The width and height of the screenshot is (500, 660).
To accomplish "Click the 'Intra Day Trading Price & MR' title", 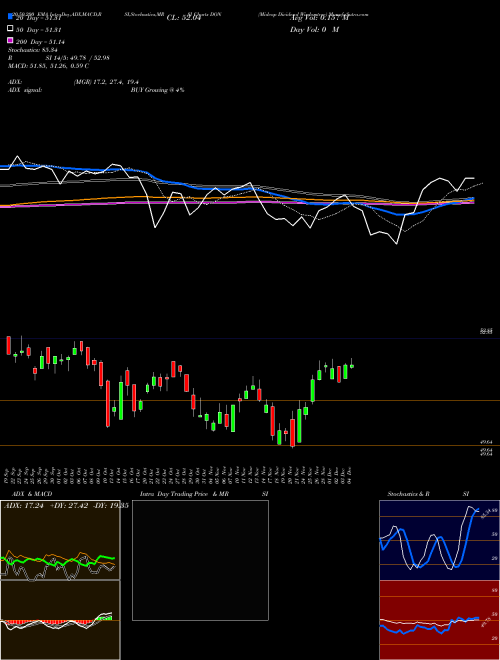I will (184, 494).
